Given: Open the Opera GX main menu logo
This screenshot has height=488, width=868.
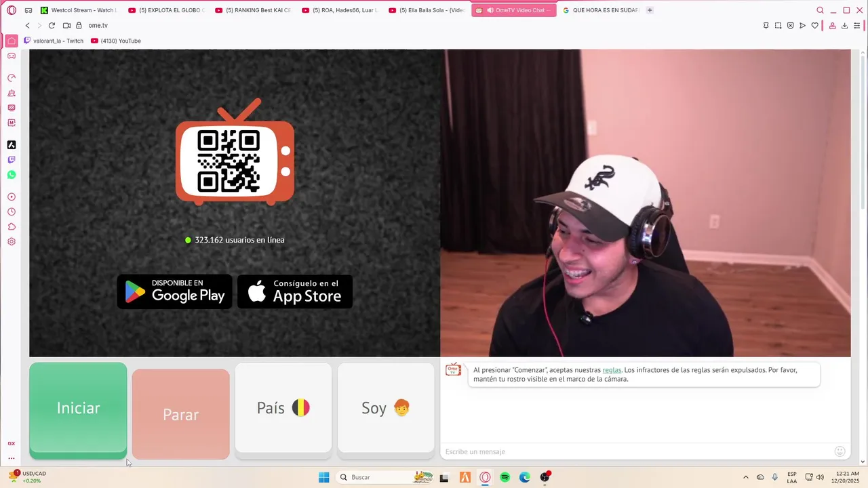Looking at the screenshot, I should point(12,10).
